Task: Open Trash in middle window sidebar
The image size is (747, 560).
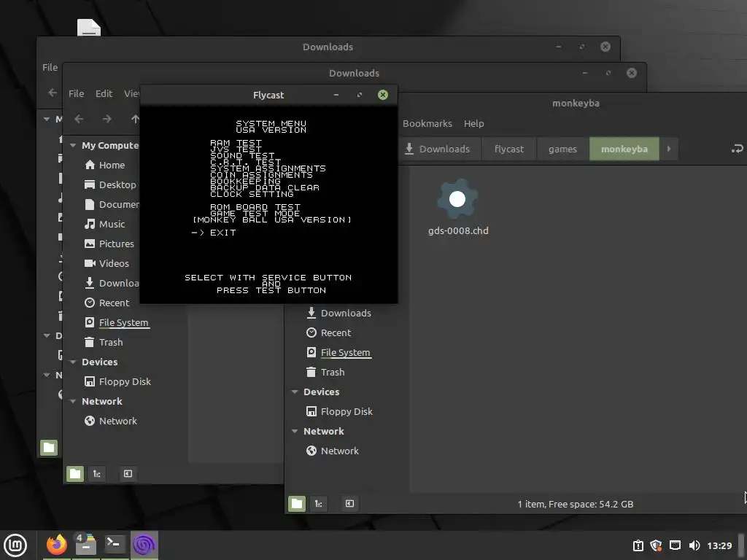Action: coord(104,343)
